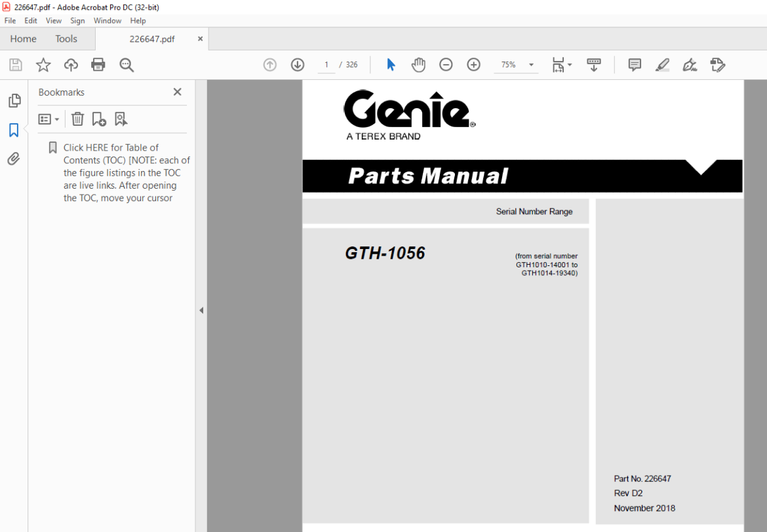Click the Parts Manual heading

(428, 176)
